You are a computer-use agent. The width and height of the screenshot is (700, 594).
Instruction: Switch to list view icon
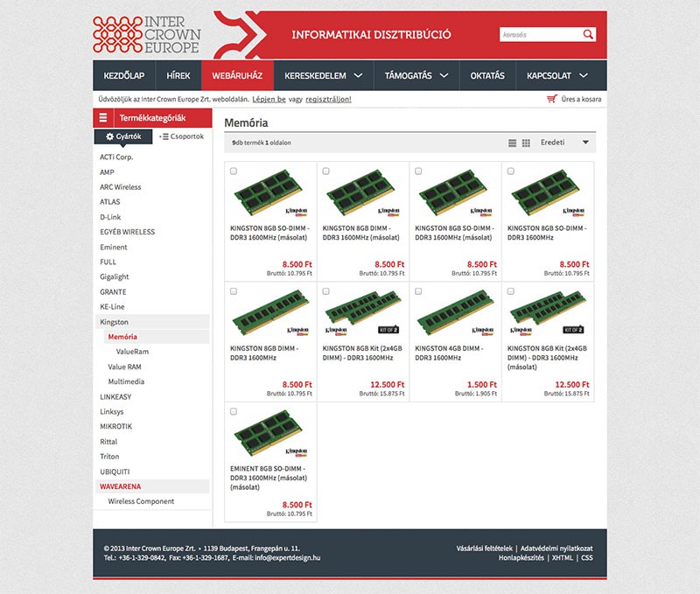click(x=513, y=143)
